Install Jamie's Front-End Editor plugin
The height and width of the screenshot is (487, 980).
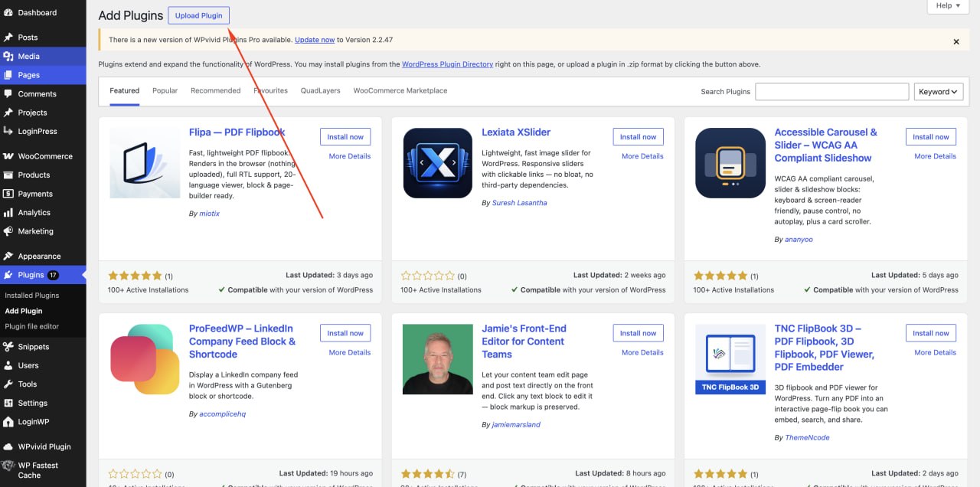coord(638,333)
